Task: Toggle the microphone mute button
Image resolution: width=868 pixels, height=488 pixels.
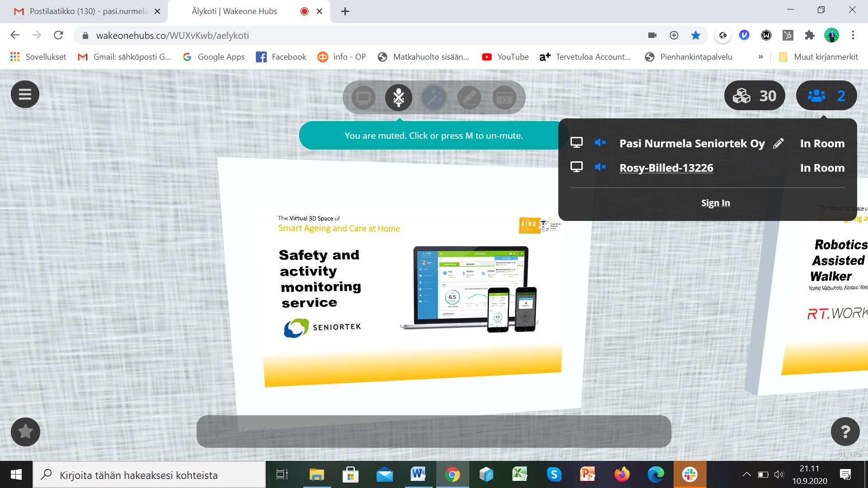Action: (x=399, y=97)
